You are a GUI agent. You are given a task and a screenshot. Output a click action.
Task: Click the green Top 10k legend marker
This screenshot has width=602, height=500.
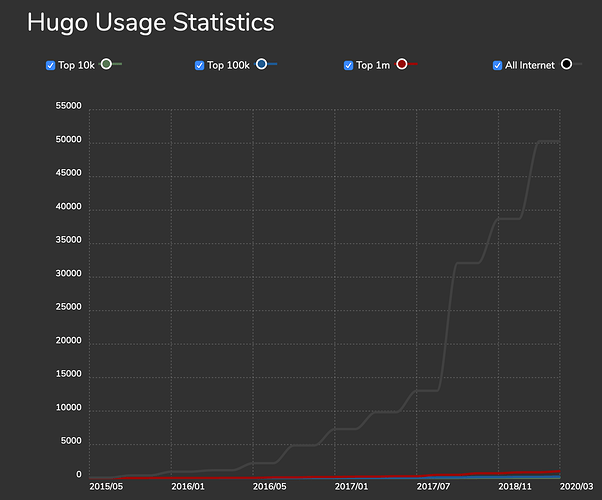(106, 64)
